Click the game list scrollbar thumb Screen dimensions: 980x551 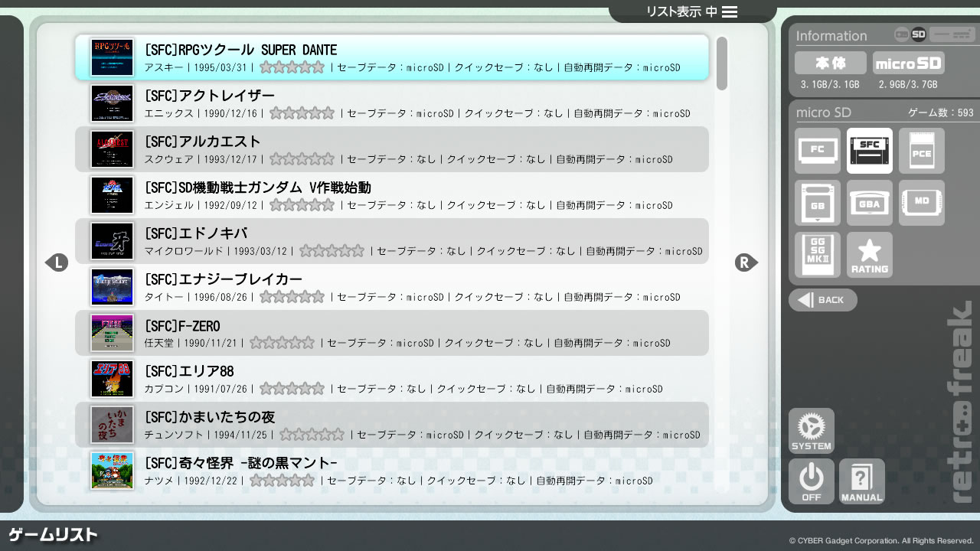click(x=722, y=63)
